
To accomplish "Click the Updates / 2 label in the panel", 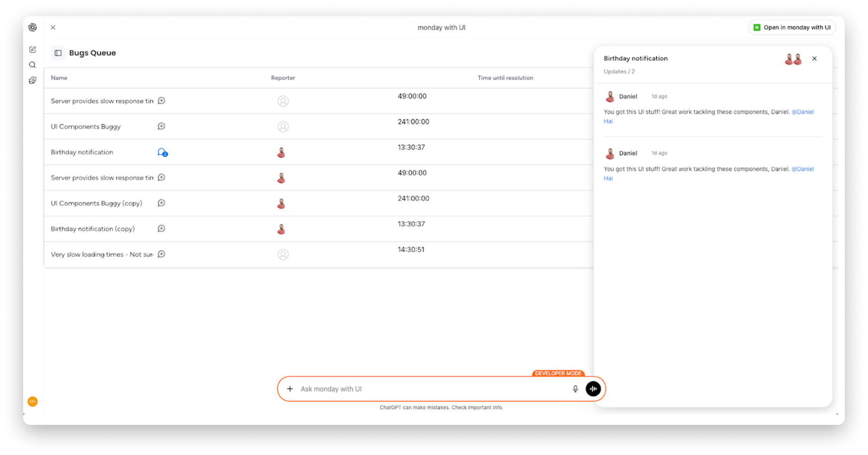I will 619,71.
